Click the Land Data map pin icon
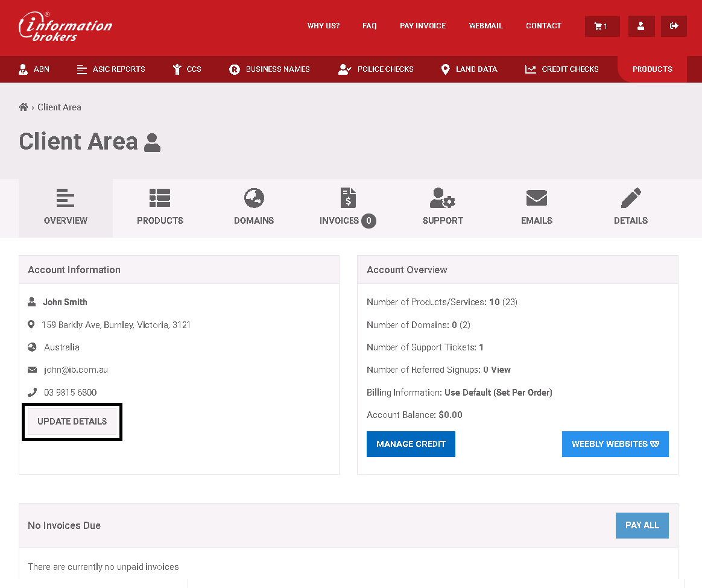 click(x=445, y=69)
